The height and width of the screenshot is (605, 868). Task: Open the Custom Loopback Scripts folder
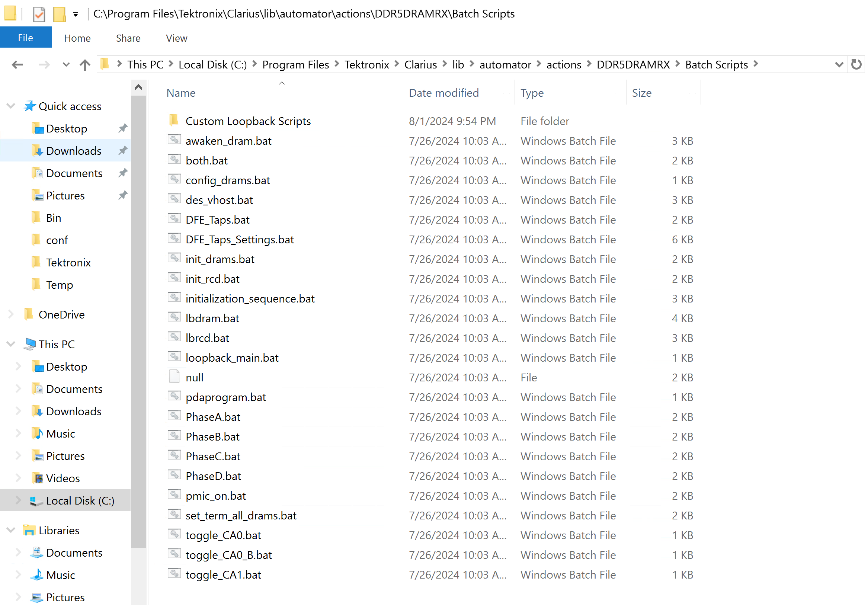pyautogui.click(x=248, y=121)
